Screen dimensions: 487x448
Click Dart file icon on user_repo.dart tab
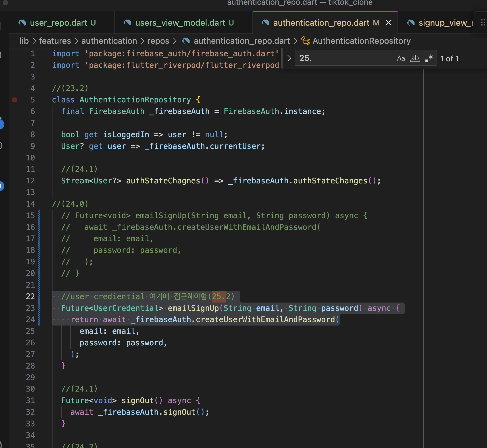[x=22, y=23]
